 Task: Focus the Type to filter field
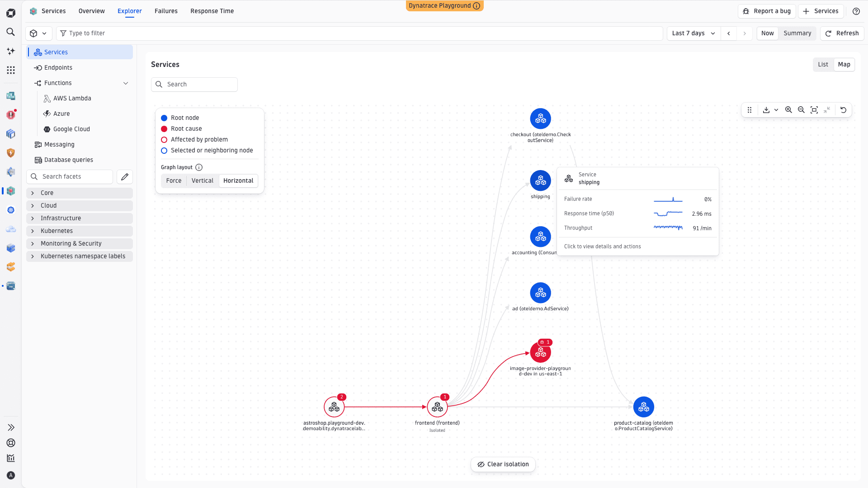[x=359, y=33]
